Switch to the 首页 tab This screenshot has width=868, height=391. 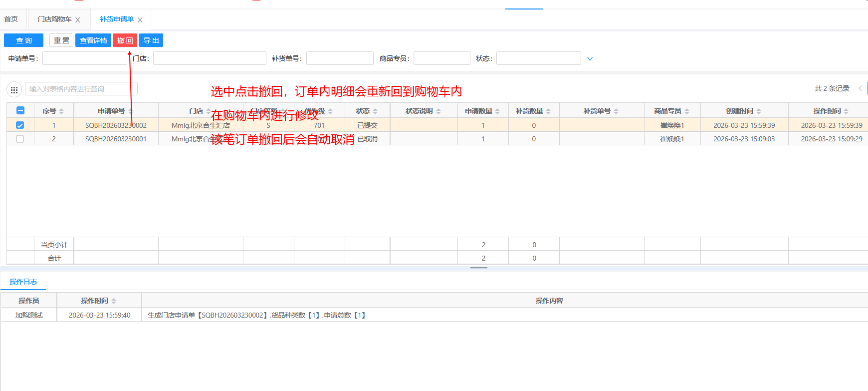[x=11, y=19]
